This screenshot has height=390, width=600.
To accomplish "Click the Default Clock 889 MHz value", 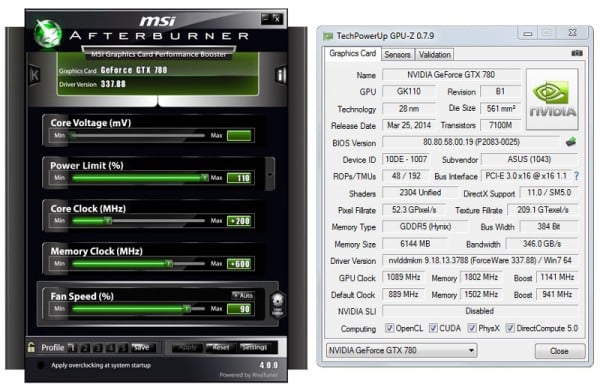I will coord(403,294).
